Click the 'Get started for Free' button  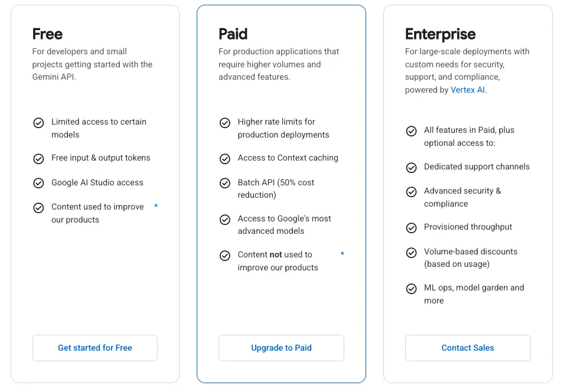[95, 348]
